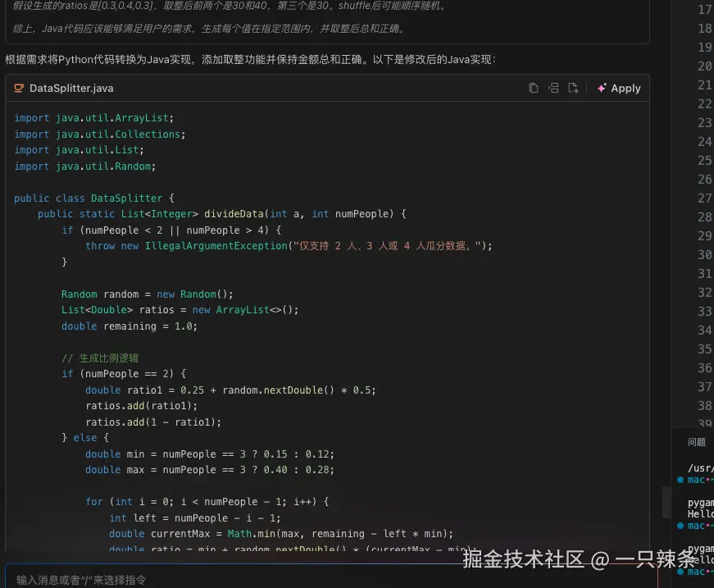Click the blue dot beside the second mac prompt

680,526
